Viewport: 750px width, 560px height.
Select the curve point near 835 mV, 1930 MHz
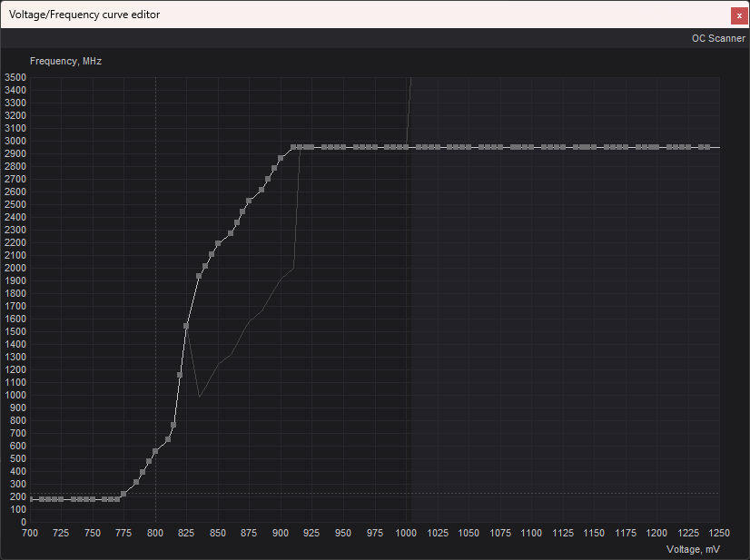(199, 276)
